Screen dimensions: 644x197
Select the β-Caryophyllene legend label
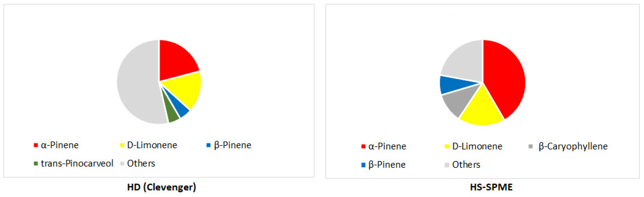click(x=573, y=146)
